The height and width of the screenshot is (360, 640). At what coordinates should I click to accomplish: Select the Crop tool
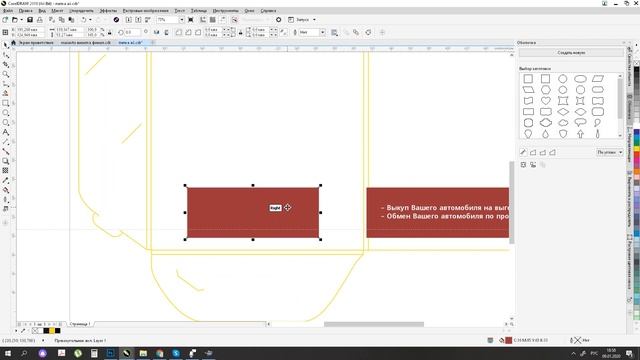pyautogui.click(x=5, y=64)
